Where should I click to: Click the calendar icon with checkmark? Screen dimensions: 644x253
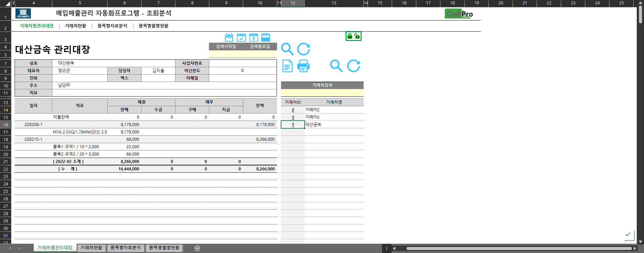point(241,37)
